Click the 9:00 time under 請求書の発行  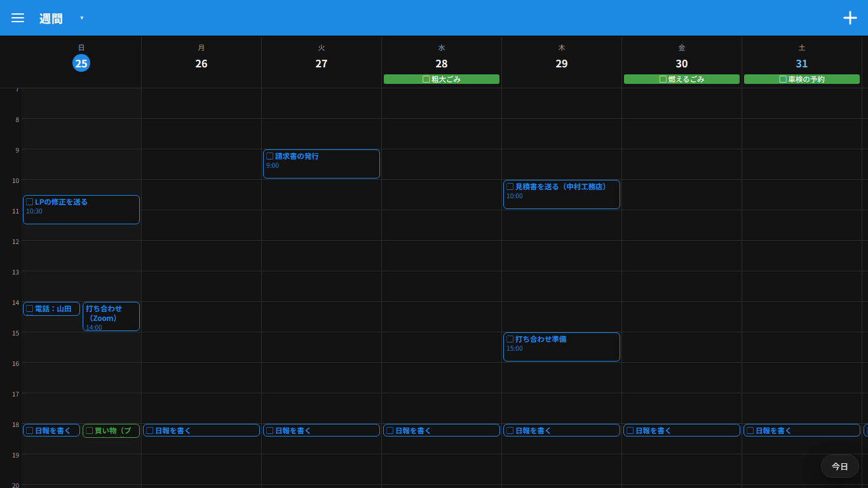[x=273, y=166]
